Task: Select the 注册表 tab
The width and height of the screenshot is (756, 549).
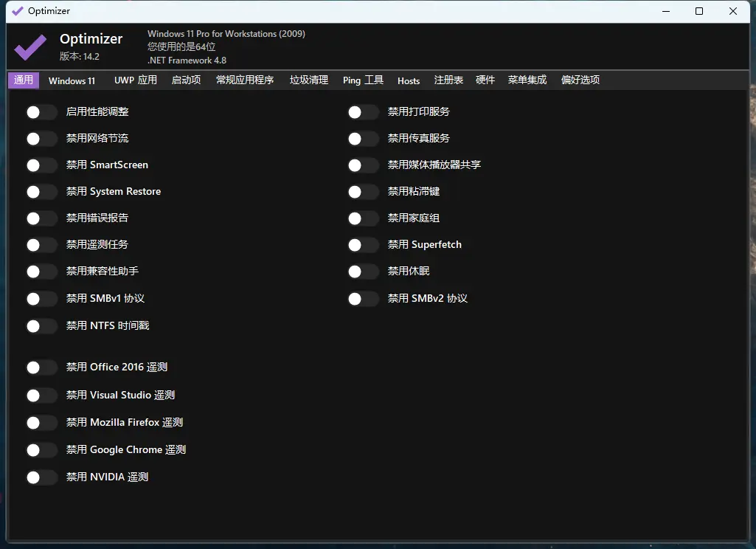Action: (448, 80)
